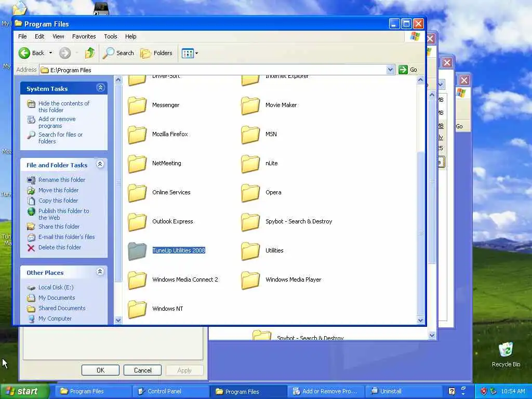The width and height of the screenshot is (532, 399).
Task: Go to Shared Documents in Other Places
Action: 62,309
